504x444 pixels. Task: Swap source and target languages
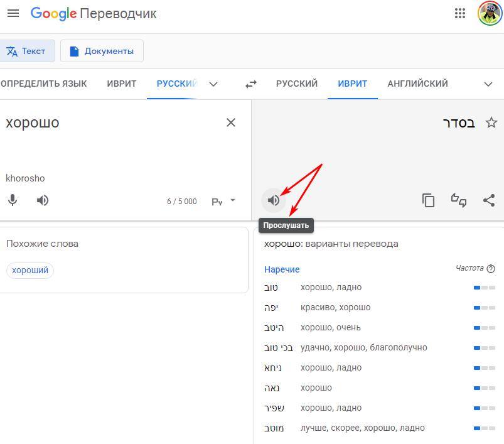coord(251,84)
